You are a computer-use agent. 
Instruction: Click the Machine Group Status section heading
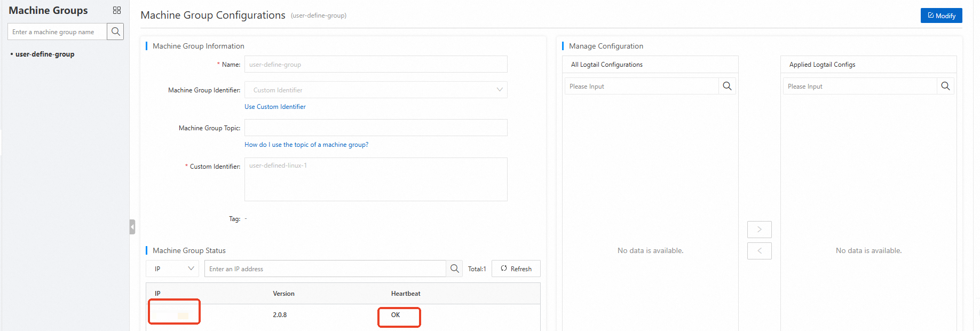pos(189,250)
